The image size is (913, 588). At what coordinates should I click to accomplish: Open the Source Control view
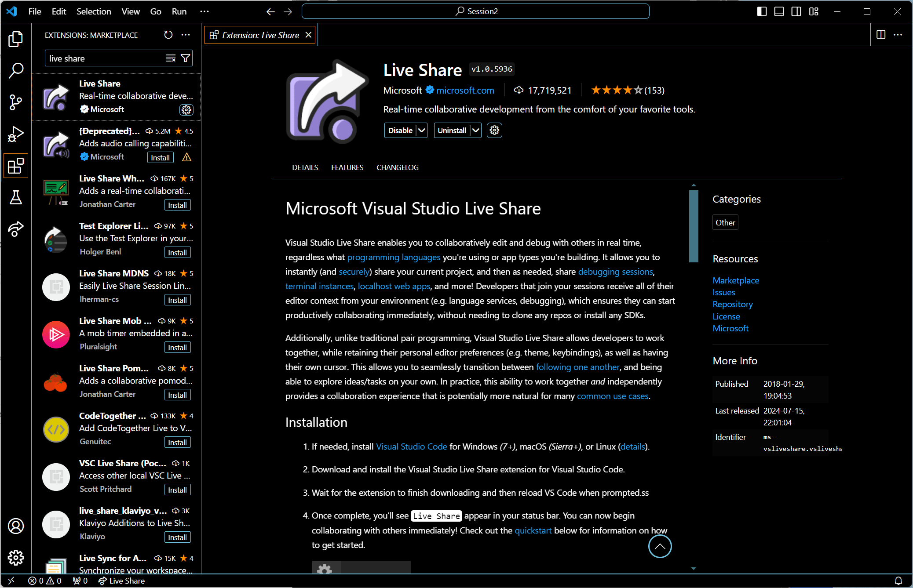(16, 102)
